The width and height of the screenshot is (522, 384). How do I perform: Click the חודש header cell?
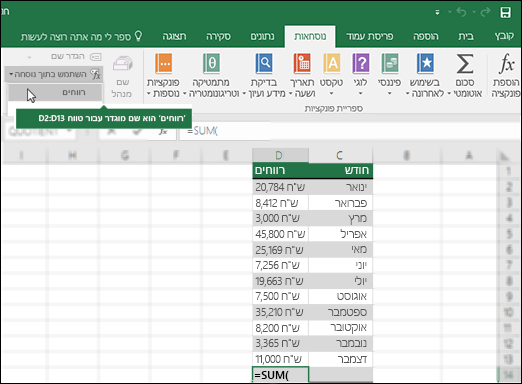(340, 170)
